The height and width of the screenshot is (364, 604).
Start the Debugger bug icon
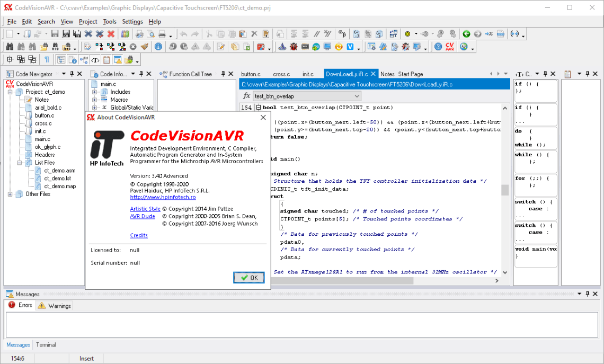click(x=293, y=46)
